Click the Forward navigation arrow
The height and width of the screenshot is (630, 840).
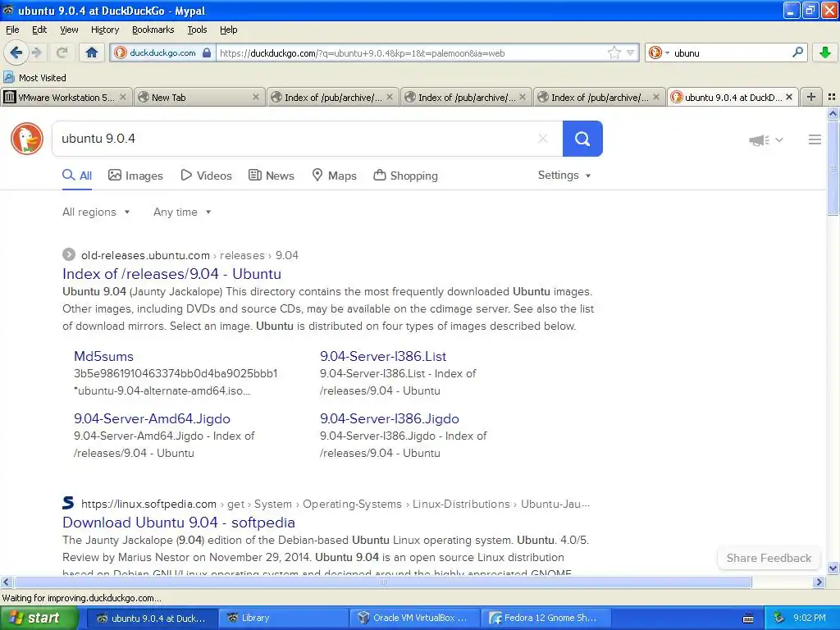(37, 52)
